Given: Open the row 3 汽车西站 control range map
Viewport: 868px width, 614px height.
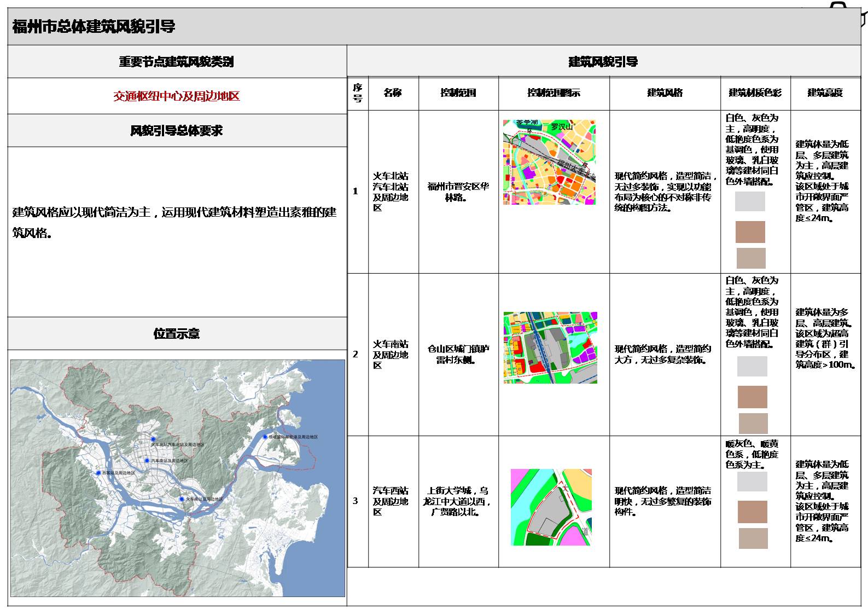Looking at the screenshot, I should tap(551, 507).
